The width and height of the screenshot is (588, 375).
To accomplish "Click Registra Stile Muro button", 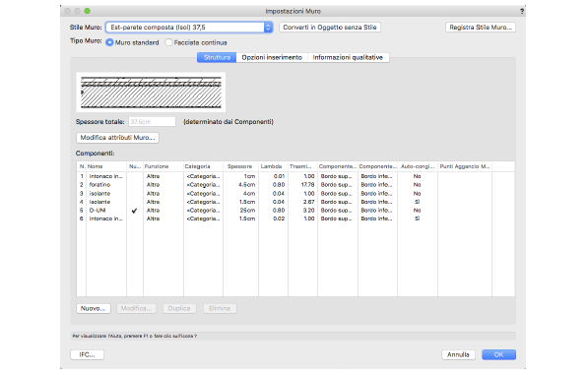I will coord(481,28).
